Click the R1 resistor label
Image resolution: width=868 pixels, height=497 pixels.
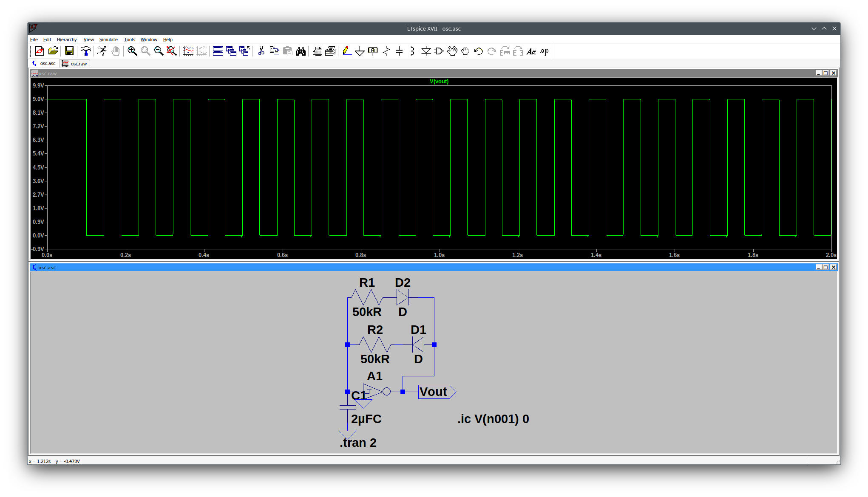point(367,282)
